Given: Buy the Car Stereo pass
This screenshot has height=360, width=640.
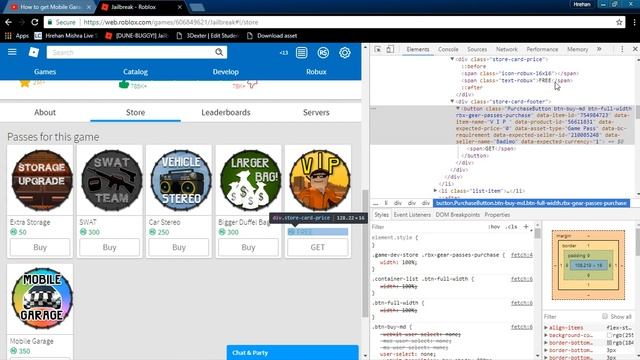Looking at the screenshot, I should 179,247.
